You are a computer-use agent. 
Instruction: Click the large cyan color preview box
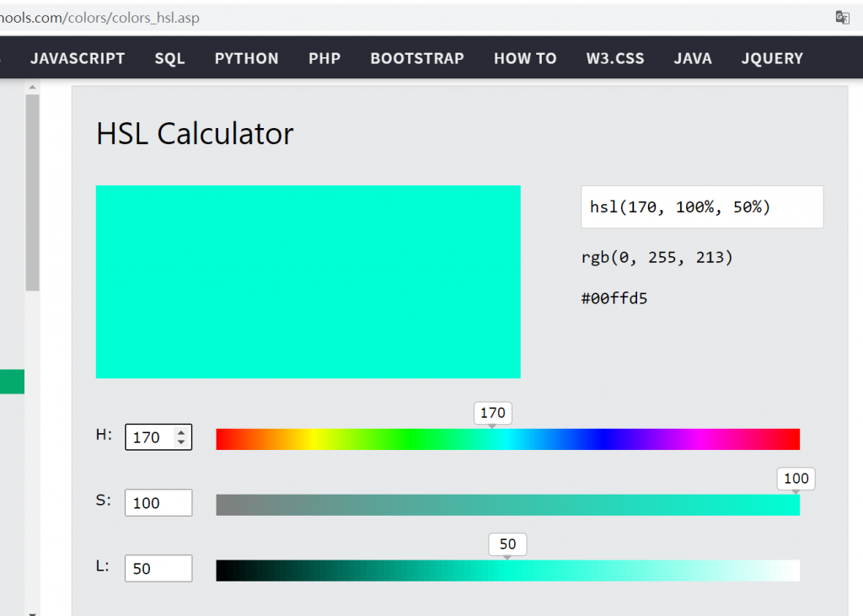(x=308, y=281)
